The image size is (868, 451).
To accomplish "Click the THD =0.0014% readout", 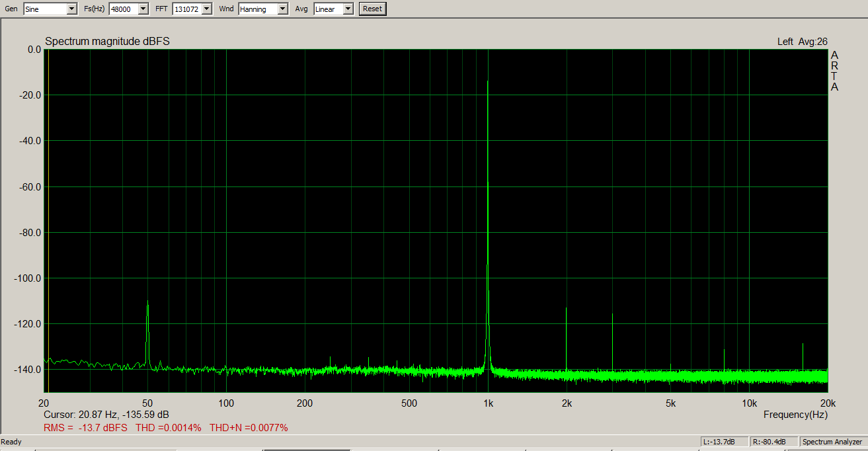I will [168, 428].
